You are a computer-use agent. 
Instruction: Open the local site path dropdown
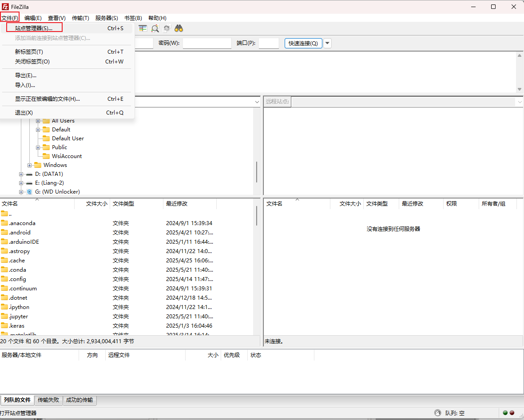257,102
